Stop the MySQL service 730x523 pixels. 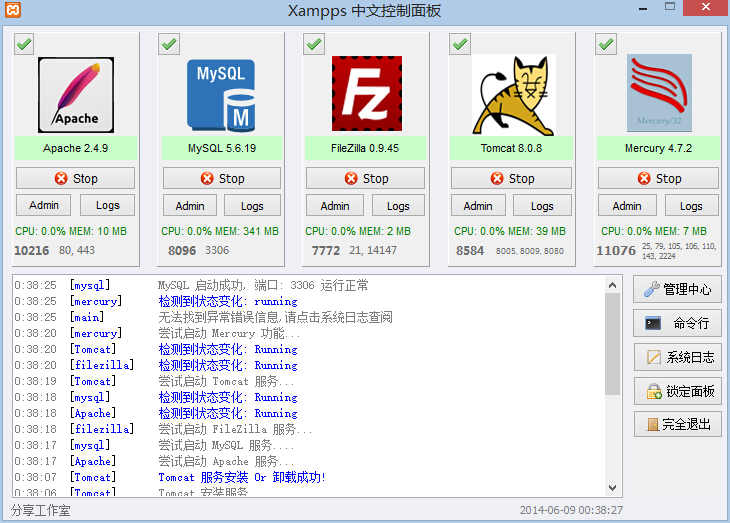[x=222, y=178]
